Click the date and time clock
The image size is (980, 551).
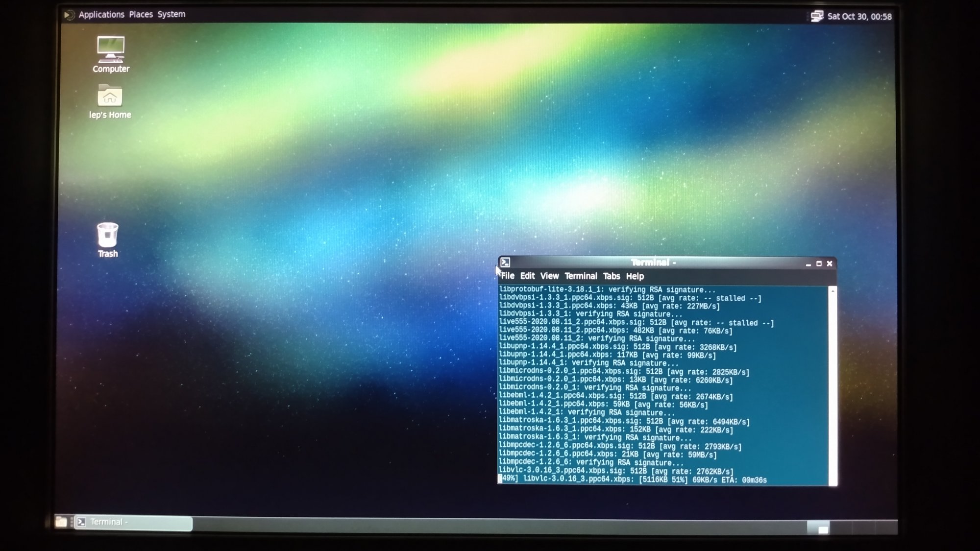pyautogui.click(x=859, y=17)
